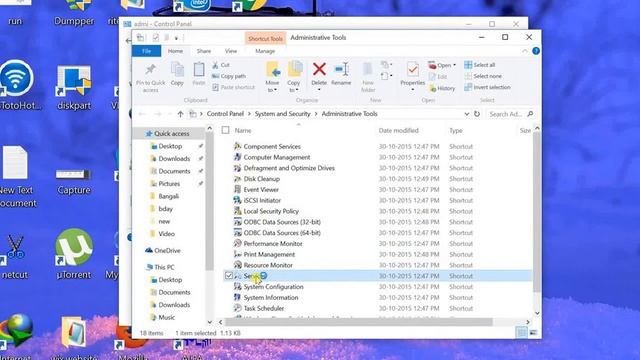This screenshot has width=640, height=360.
Task: Click the Capture desktop icon
Action: click(73, 175)
